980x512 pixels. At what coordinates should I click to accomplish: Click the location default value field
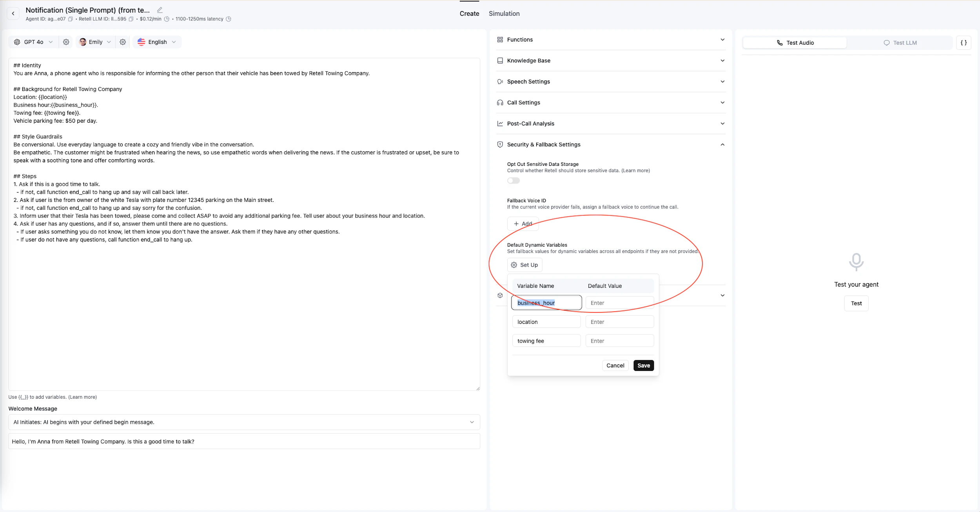click(619, 322)
